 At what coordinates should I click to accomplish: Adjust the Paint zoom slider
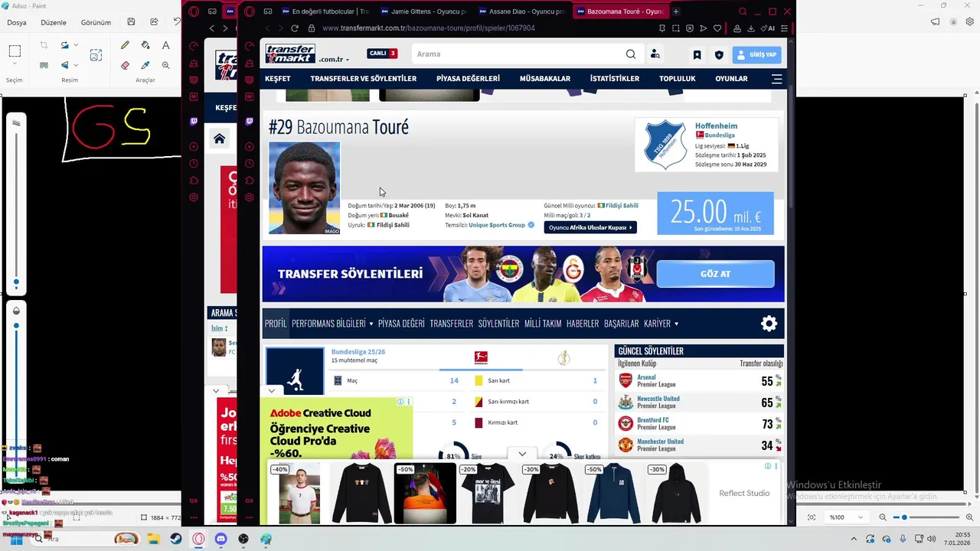904,517
